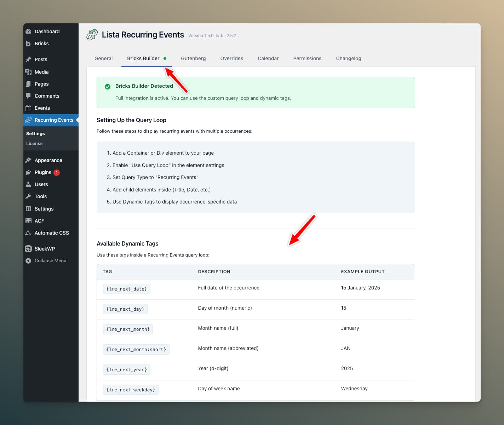This screenshot has height=425, width=504.
Task: Click the Plugins update count badge
Action: (x=57, y=173)
